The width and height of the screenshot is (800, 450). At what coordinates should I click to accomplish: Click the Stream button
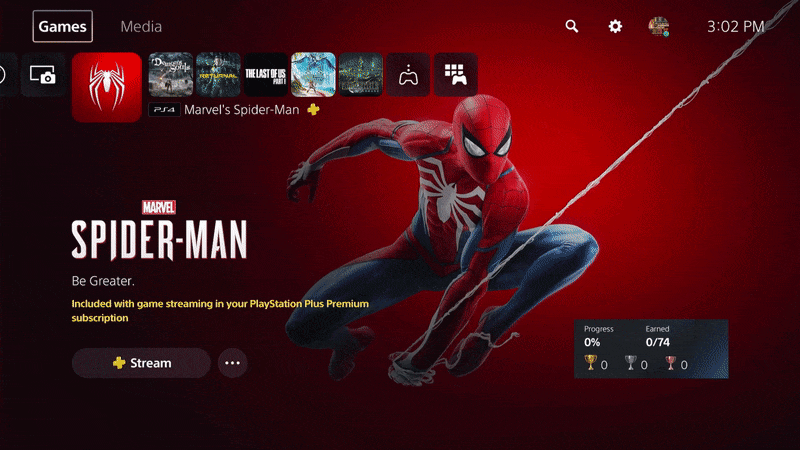pyautogui.click(x=141, y=363)
